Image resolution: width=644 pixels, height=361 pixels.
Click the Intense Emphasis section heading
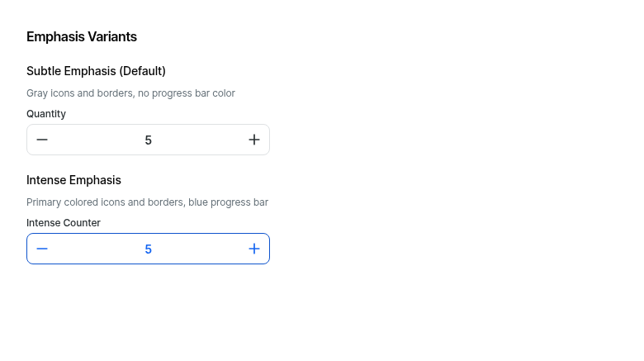pyautogui.click(x=74, y=180)
